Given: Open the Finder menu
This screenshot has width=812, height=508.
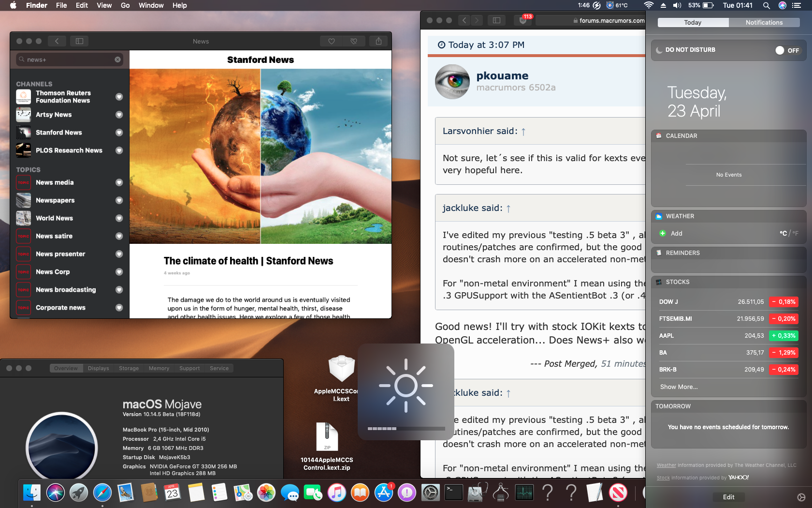Looking at the screenshot, I should [37, 5].
